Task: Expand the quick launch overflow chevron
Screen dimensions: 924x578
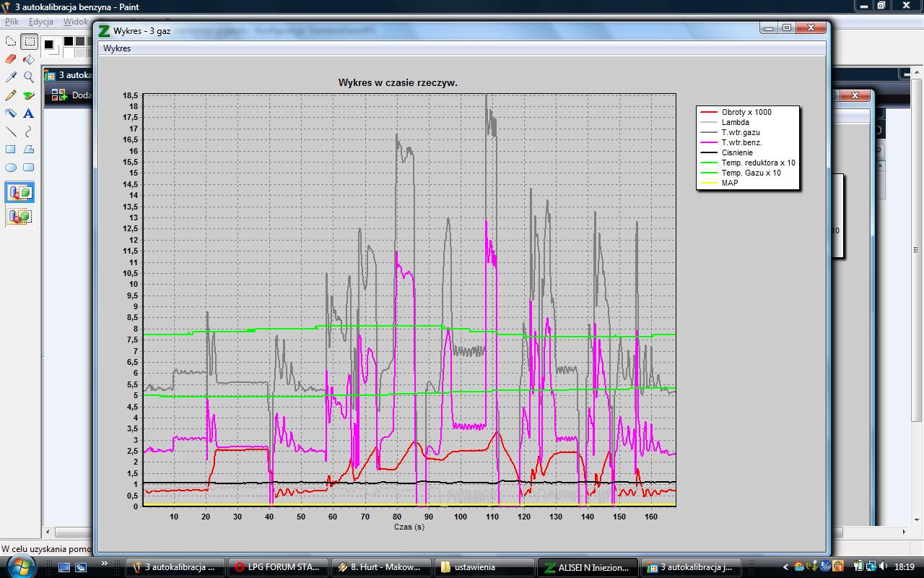Action: click(x=105, y=563)
